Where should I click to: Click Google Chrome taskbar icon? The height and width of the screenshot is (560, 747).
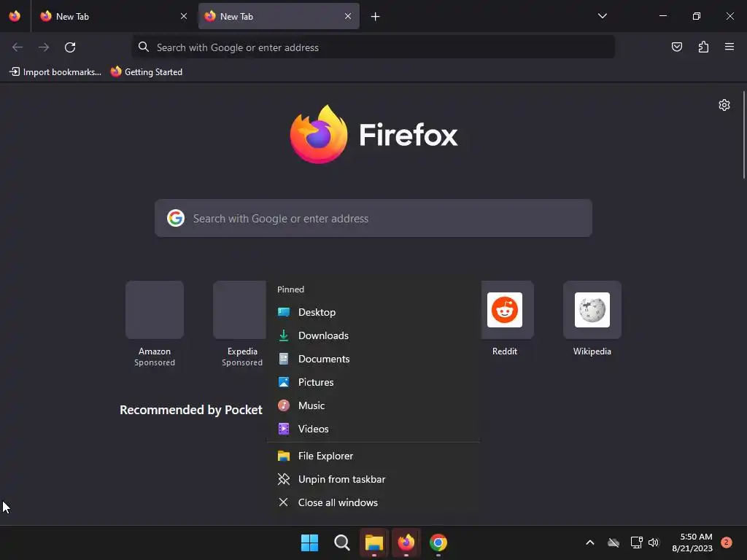tap(438, 542)
